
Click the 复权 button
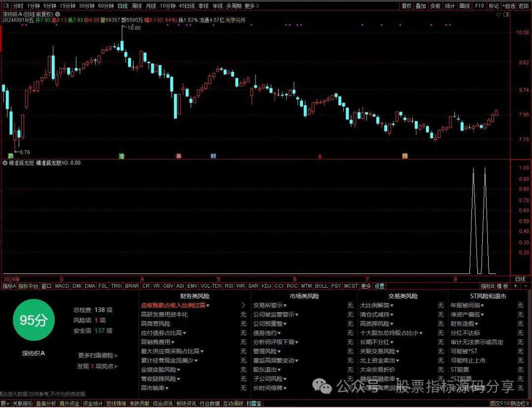406,6
